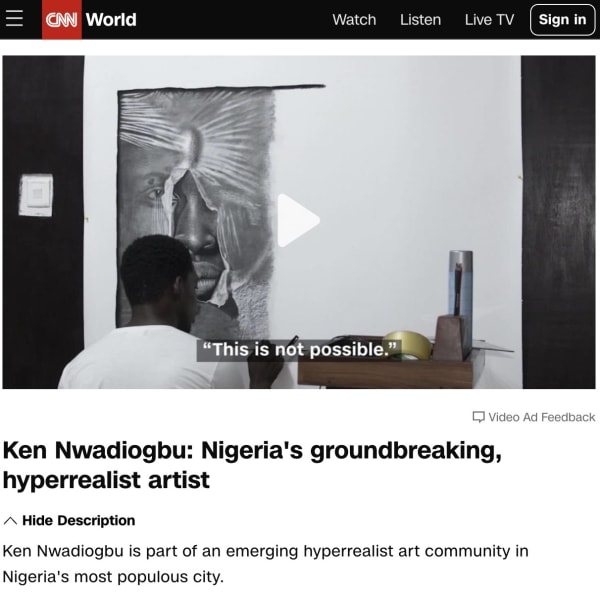Go to the Watch menu item

(x=354, y=20)
